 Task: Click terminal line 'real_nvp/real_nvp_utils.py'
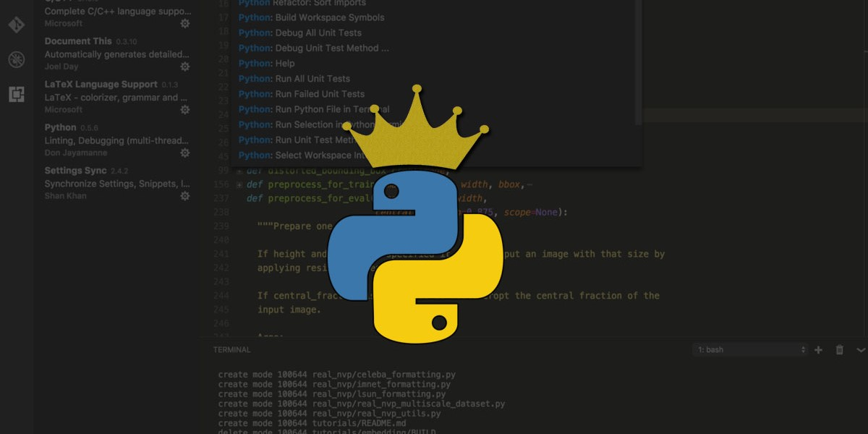(377, 413)
